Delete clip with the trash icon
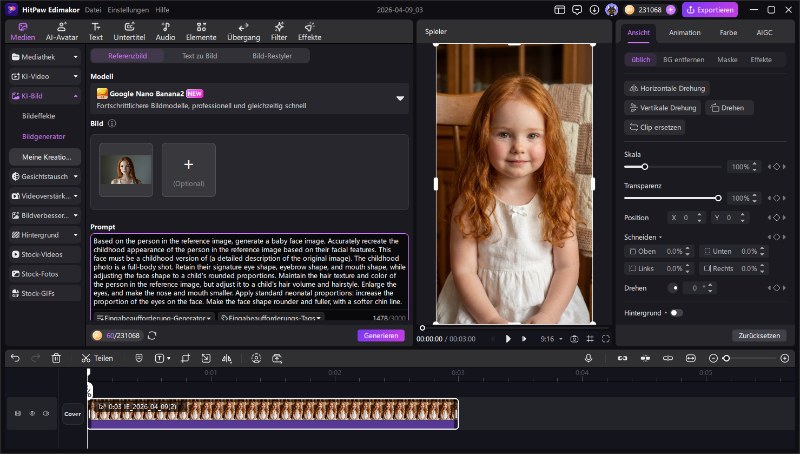The width and height of the screenshot is (800, 454). tap(56, 358)
